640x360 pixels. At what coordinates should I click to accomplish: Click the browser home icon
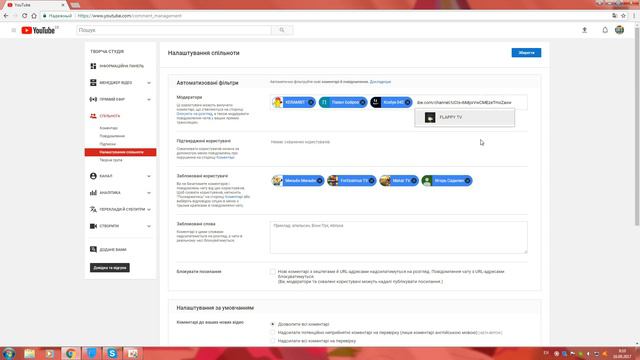[34, 16]
